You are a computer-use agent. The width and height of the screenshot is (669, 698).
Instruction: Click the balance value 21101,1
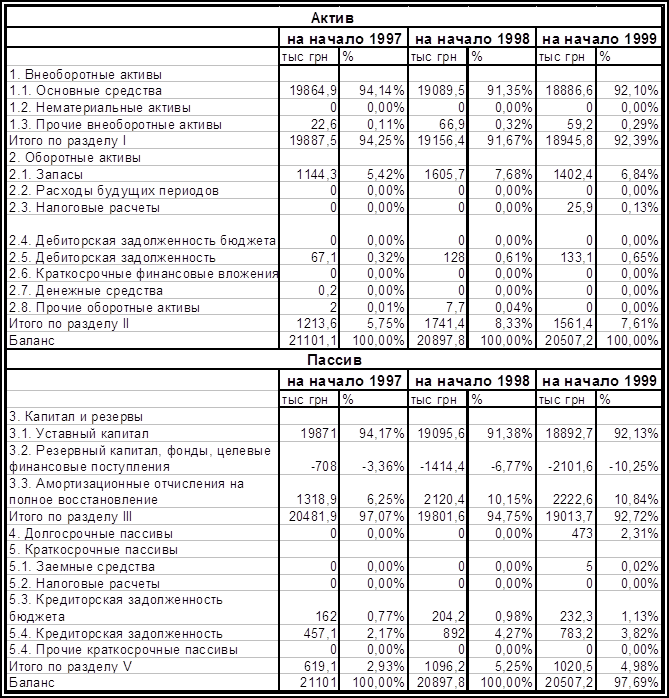(x=311, y=341)
